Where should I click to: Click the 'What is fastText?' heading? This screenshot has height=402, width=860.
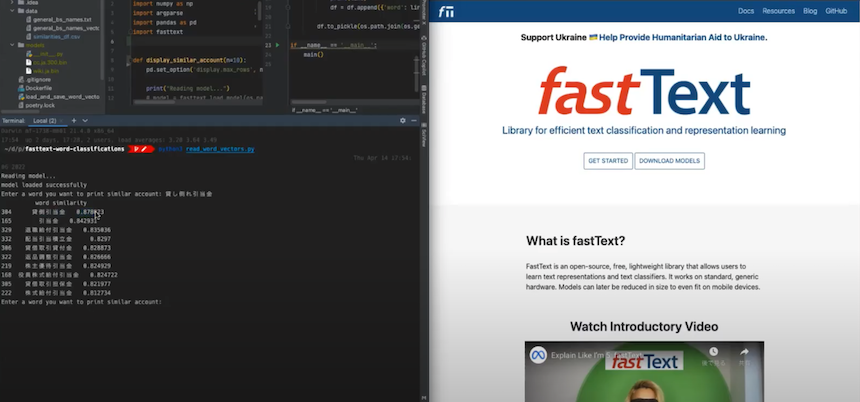pyautogui.click(x=575, y=241)
